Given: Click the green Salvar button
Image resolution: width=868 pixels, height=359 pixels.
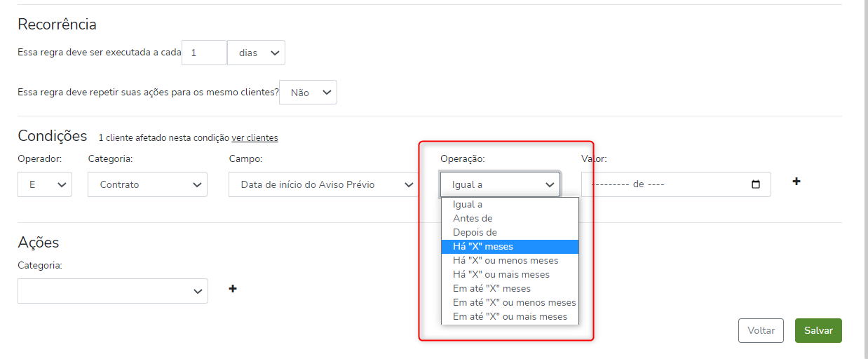Looking at the screenshot, I should tap(818, 330).
